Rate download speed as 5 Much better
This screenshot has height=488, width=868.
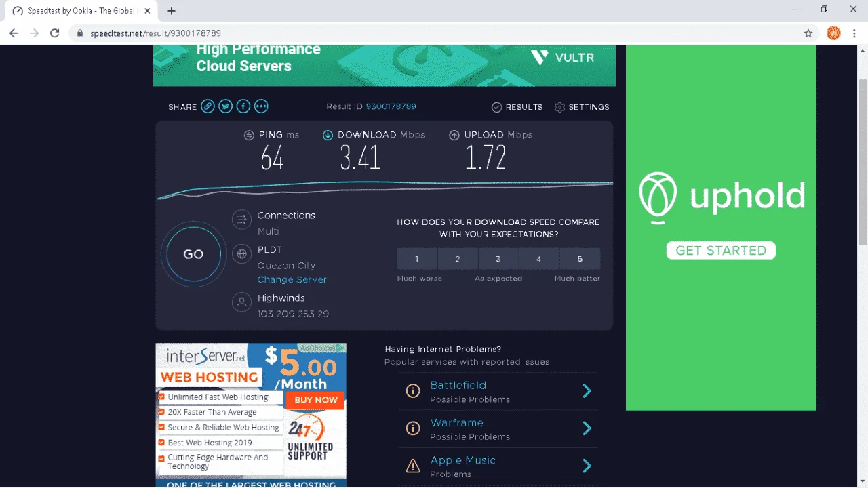pos(580,259)
